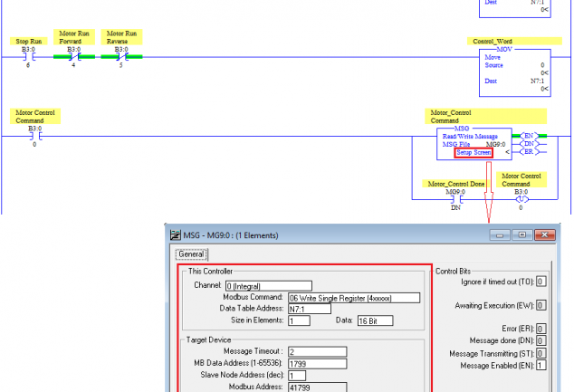Select the MSG EN output bit
Screen dimensions: 574x392
[x=529, y=136]
